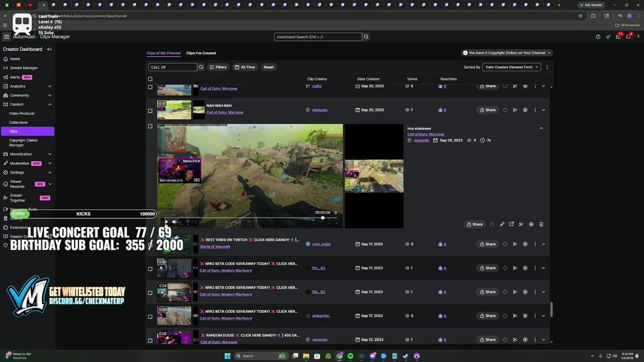This screenshot has width=644, height=362.
Task: Click plus-circle icon in World of Warcraft row
Action: pos(525,244)
